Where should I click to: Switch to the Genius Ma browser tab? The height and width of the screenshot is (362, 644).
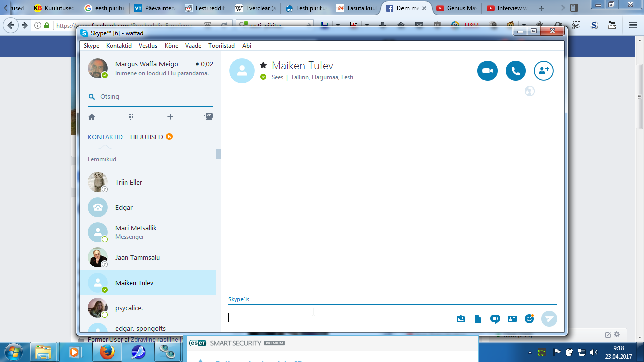(456, 8)
